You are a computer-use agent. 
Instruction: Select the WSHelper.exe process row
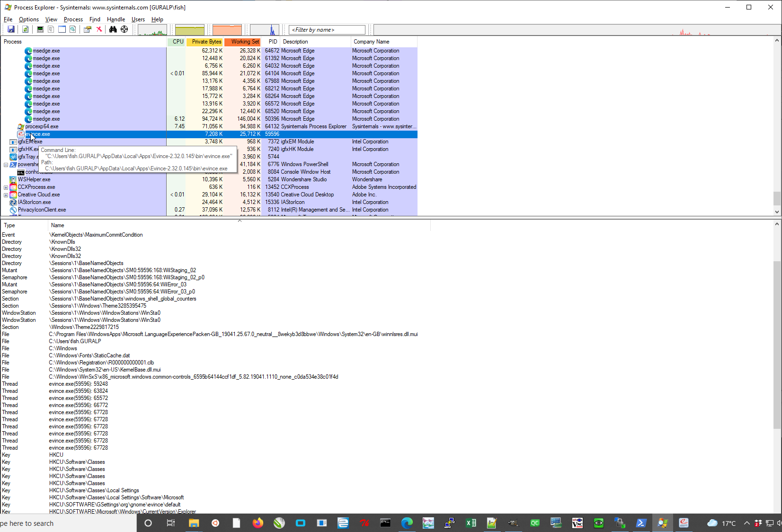[209, 179]
